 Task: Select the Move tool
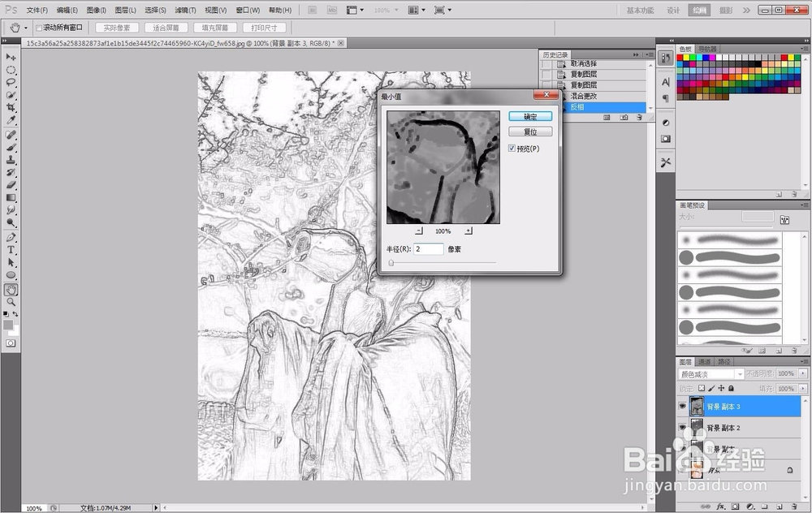pos(11,57)
